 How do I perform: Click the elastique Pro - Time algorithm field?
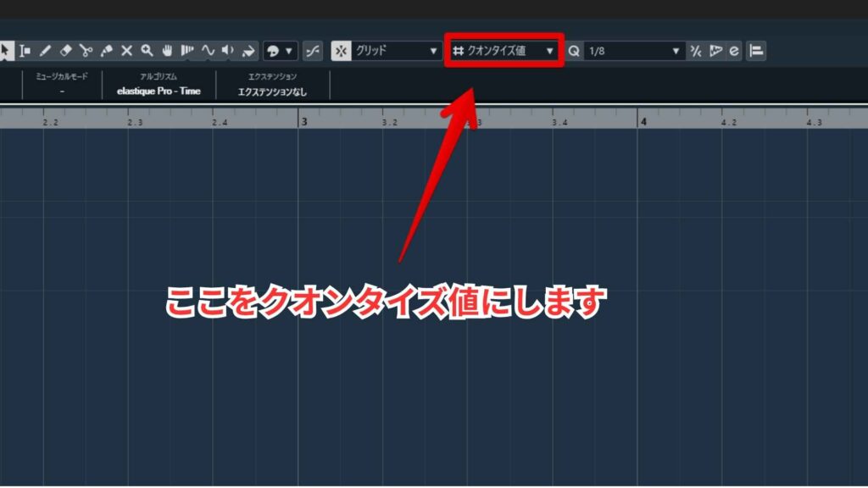(159, 91)
